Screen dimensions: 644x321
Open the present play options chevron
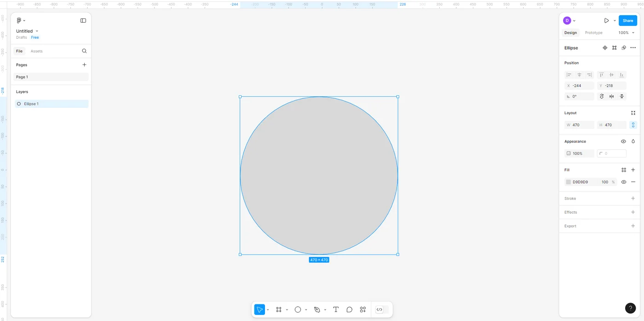615,21
